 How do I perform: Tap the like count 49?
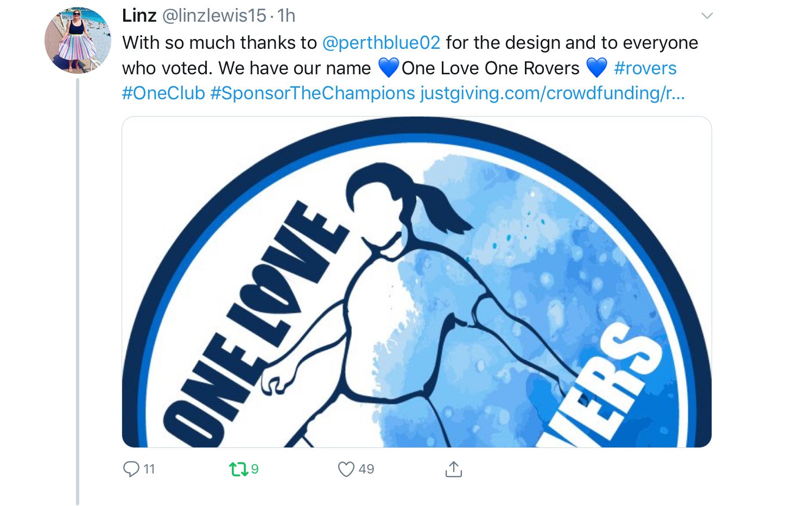pyautogui.click(x=366, y=469)
